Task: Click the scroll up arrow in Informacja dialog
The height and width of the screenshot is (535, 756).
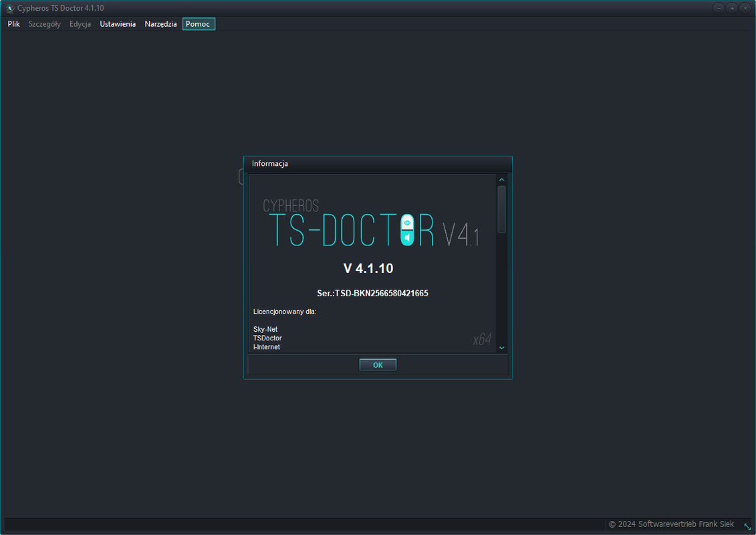Action: [x=501, y=180]
